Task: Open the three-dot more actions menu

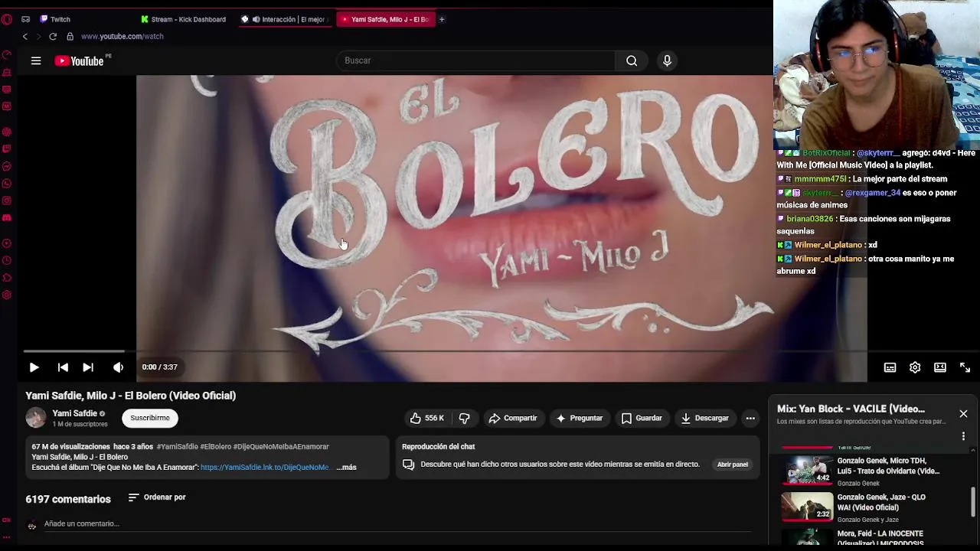Action: pyautogui.click(x=750, y=418)
